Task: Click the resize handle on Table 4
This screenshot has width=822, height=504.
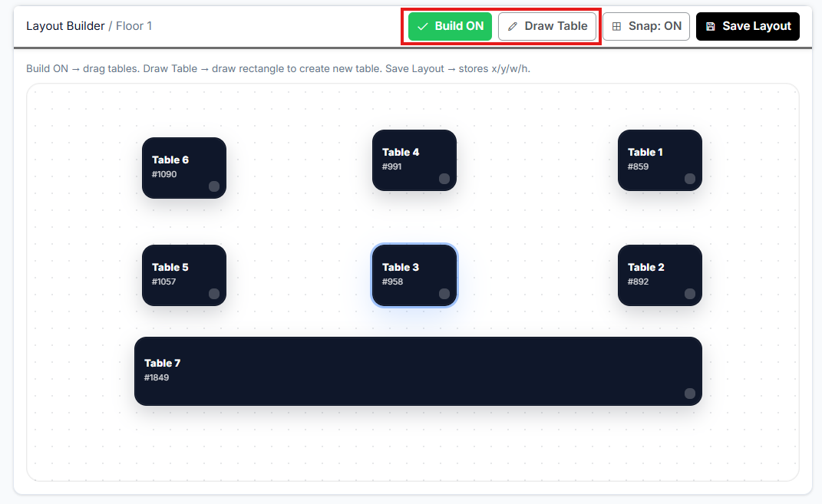Action: 444,179
